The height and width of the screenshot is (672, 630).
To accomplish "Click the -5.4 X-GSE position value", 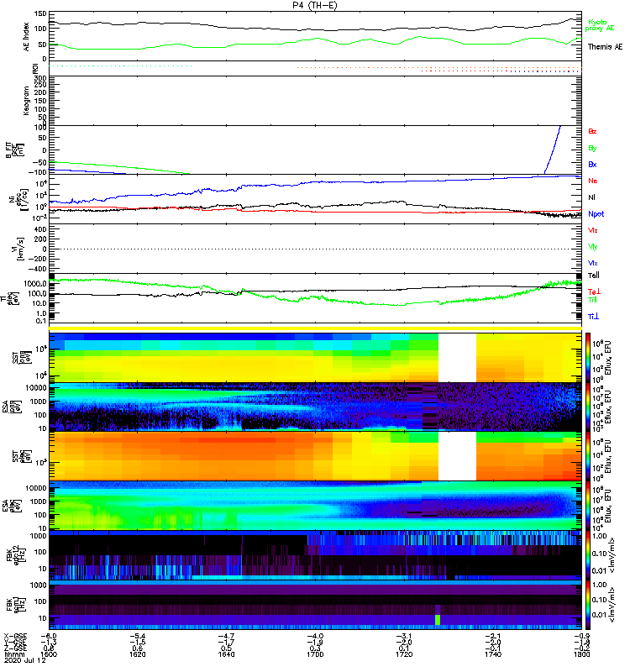I will pos(137,636).
